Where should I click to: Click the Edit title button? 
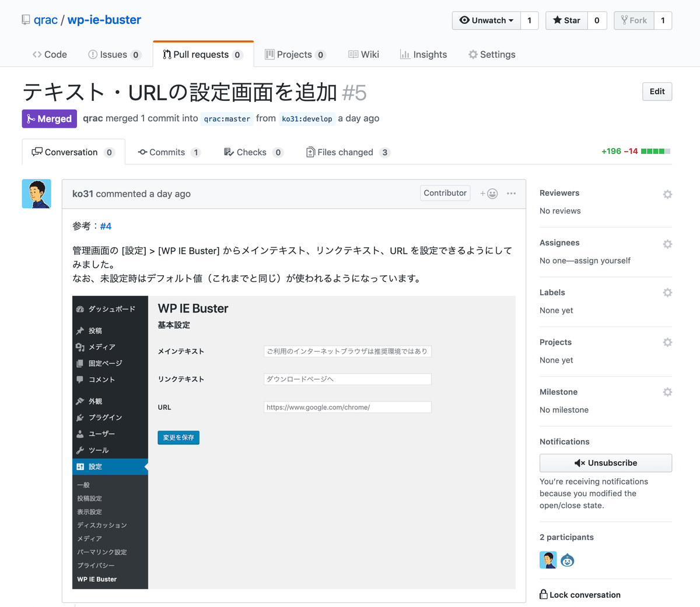[657, 92]
